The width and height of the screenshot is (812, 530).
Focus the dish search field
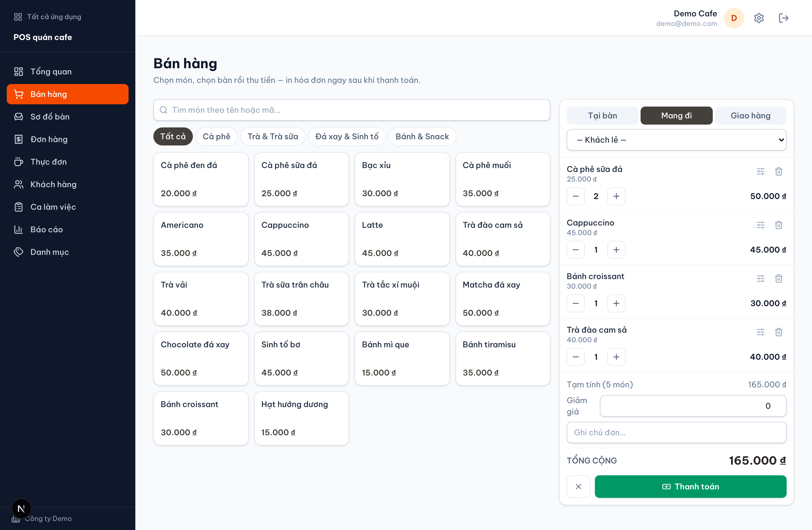point(352,110)
